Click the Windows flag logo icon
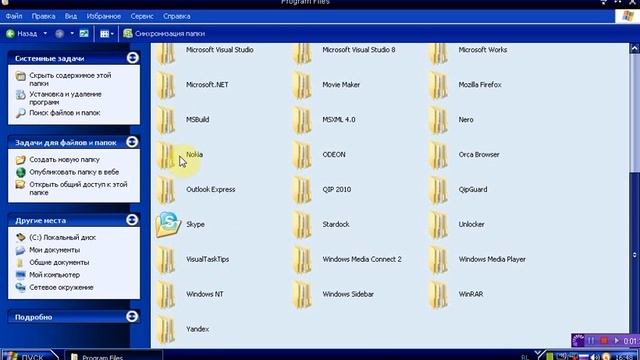The image size is (640, 360). pyautogui.click(x=628, y=16)
